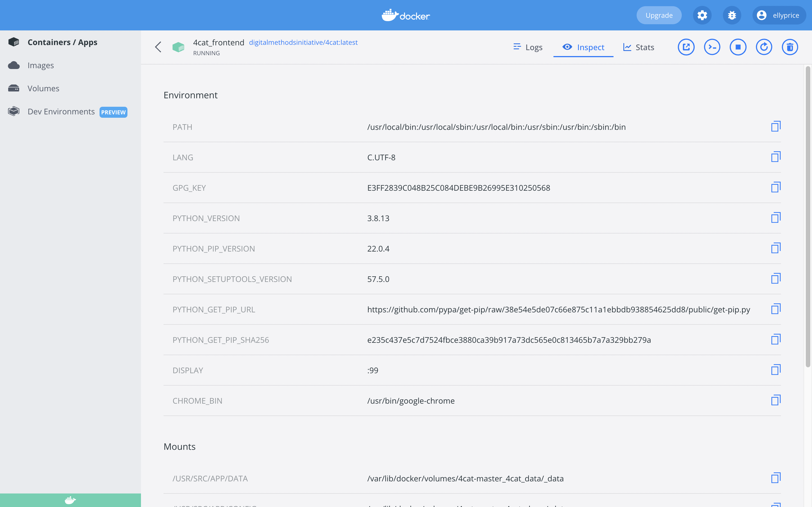Viewport: 812px width, 507px height.
Task: Open the digitalmethodsinitiative/4cat:latest image link
Action: [x=303, y=42]
